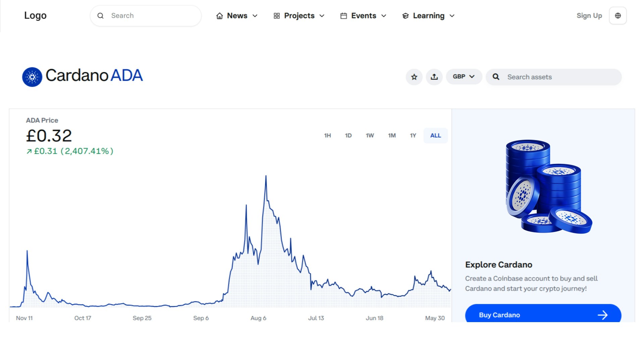Click the Buy Cardano button
This screenshot has width=644, height=362.
(x=543, y=315)
